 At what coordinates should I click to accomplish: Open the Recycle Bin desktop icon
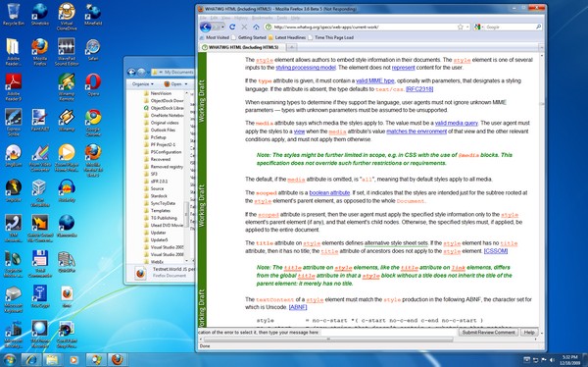[14, 15]
